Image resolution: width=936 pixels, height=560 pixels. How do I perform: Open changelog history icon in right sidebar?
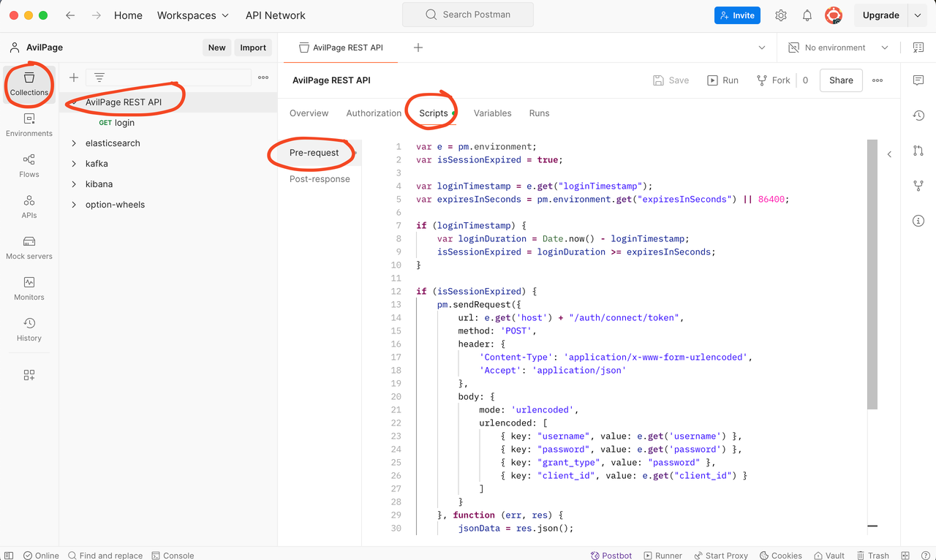coord(918,116)
